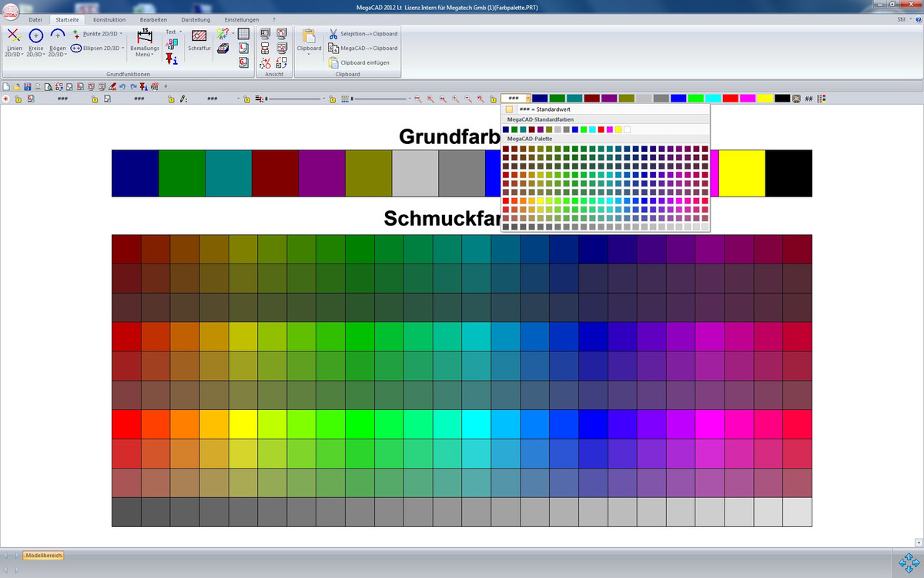Click the New document icon
Screen dimensions: 924x578
coord(7,86)
